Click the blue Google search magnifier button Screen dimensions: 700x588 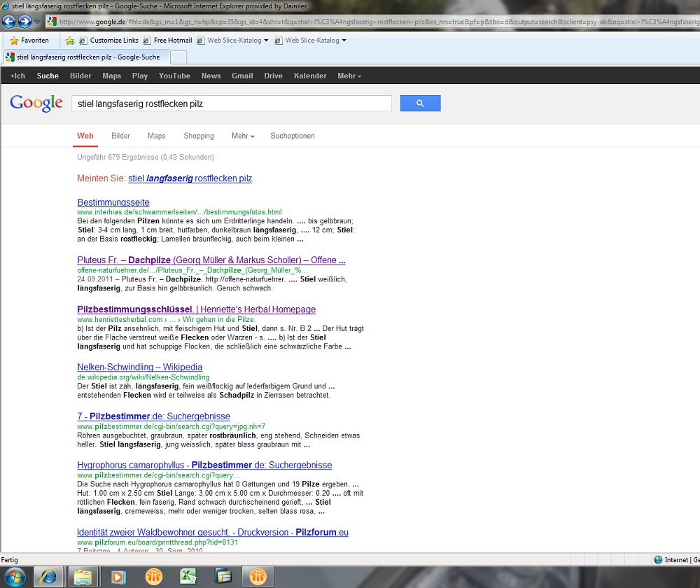[420, 104]
